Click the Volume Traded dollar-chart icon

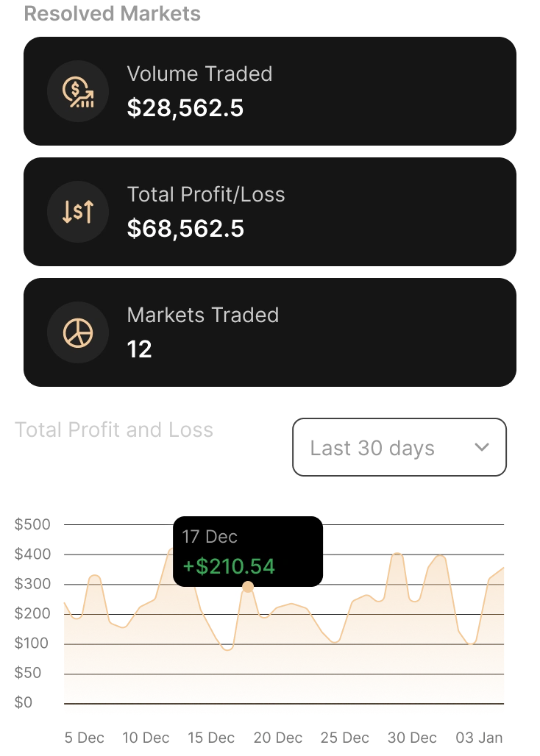pos(78,92)
